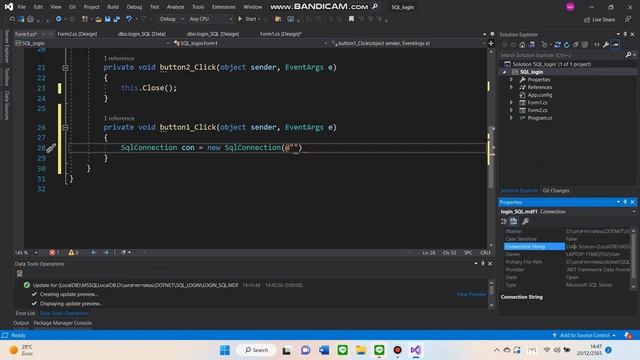640x360 pixels.
Task: Open the Build menu
Action: click(x=113, y=7)
